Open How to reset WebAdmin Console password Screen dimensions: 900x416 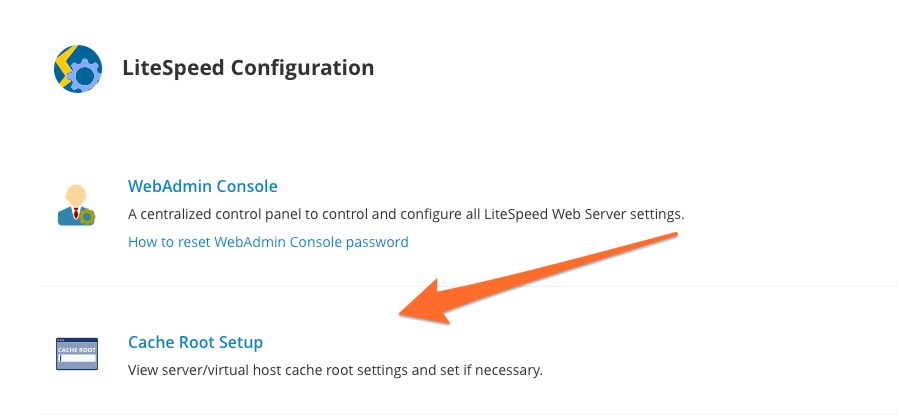(x=268, y=242)
